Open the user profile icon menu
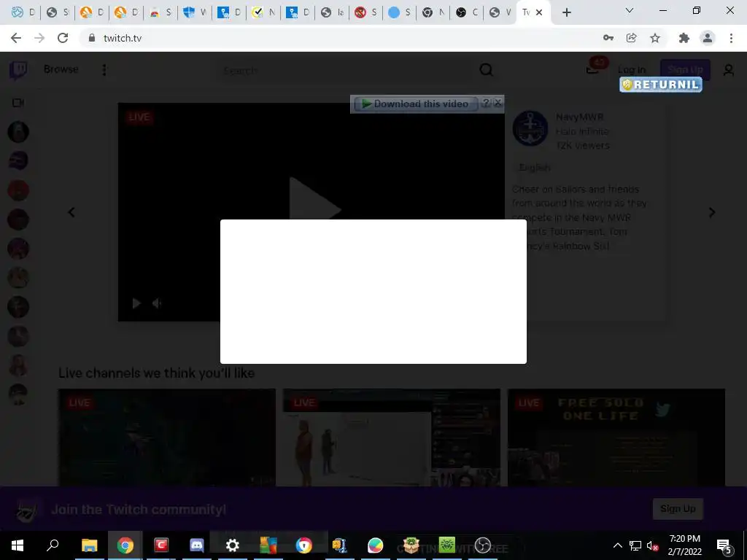 tap(729, 71)
